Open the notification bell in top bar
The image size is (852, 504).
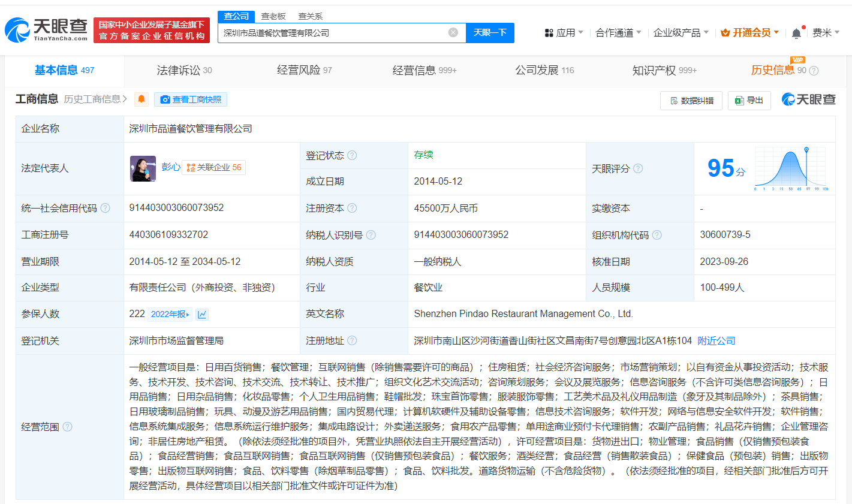point(796,33)
